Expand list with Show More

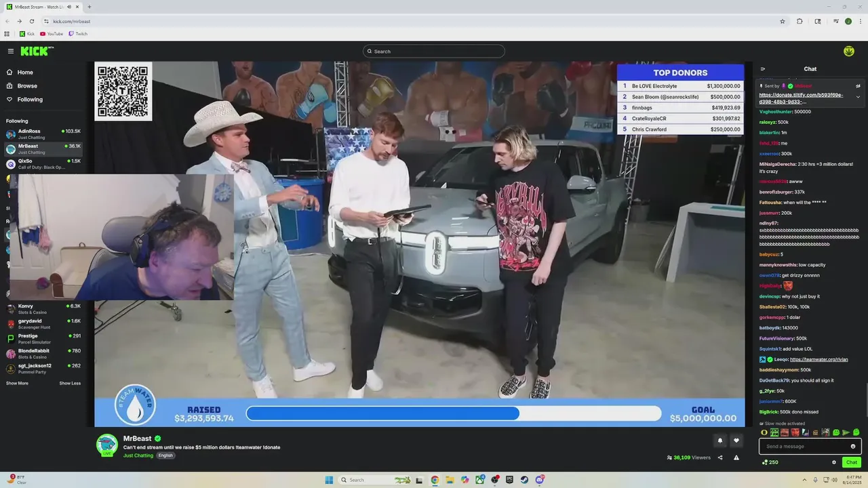pyautogui.click(x=17, y=384)
